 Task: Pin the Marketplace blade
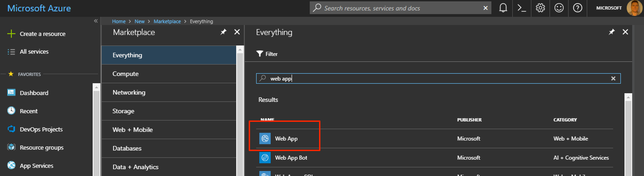point(223,32)
